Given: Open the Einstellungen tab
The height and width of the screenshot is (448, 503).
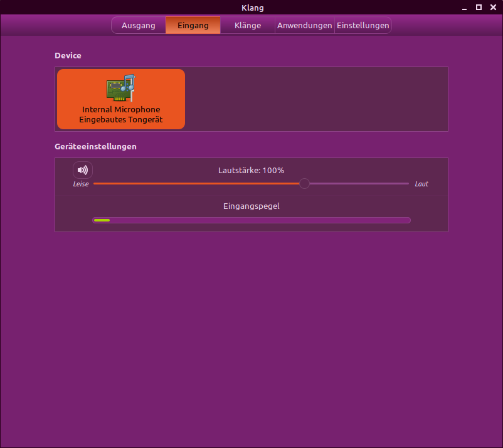Looking at the screenshot, I should (x=363, y=26).
